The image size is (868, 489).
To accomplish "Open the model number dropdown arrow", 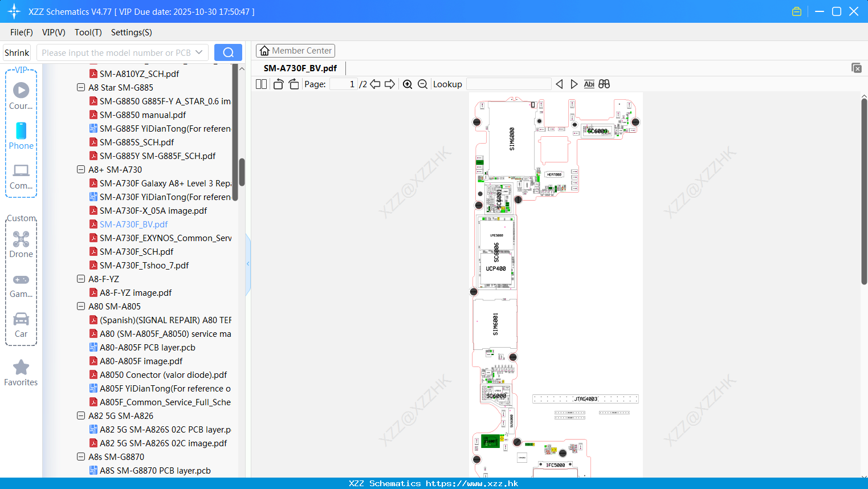I will [x=199, y=52].
